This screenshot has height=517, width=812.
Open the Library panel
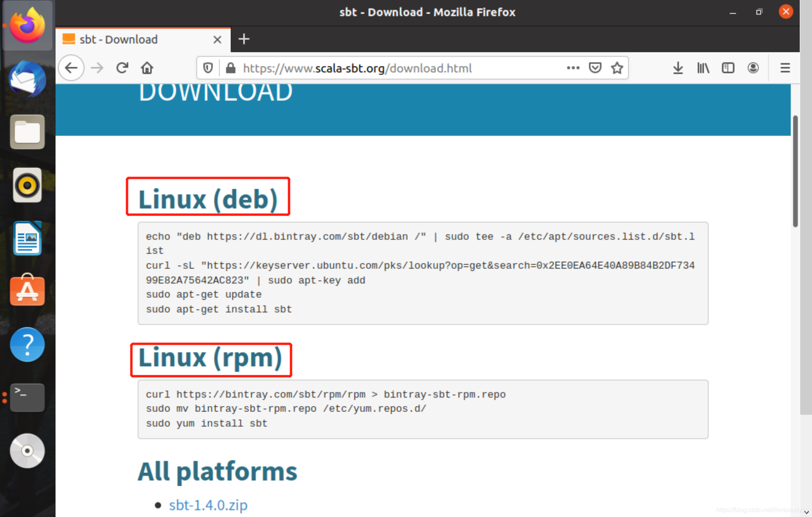pyautogui.click(x=703, y=68)
